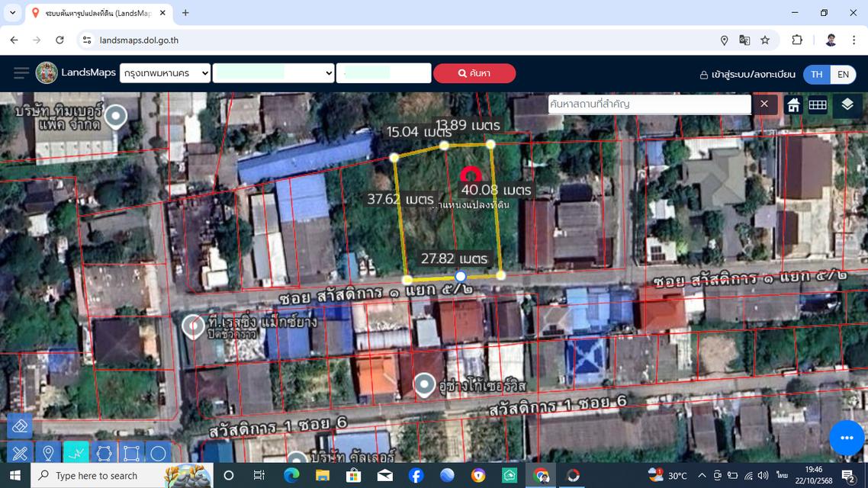Open the blue chat bubble with three dots

846,438
